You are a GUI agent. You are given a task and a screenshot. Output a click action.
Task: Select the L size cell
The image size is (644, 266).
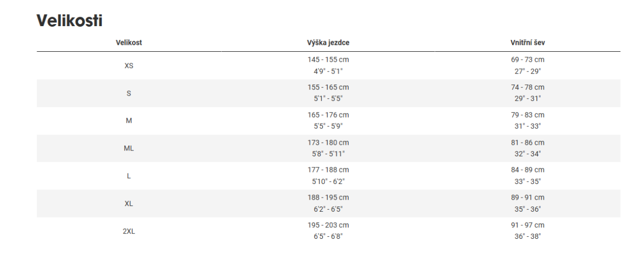point(129,176)
